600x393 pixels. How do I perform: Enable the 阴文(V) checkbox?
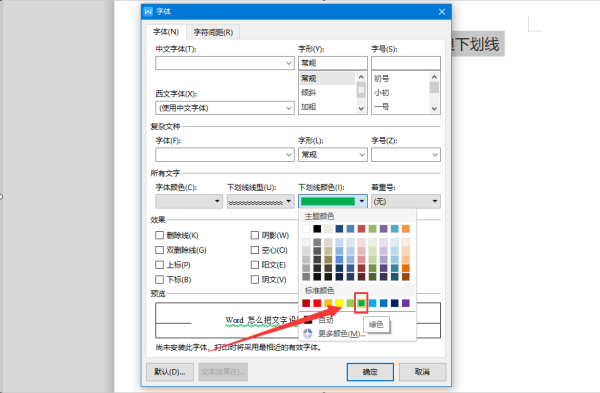[x=255, y=280]
